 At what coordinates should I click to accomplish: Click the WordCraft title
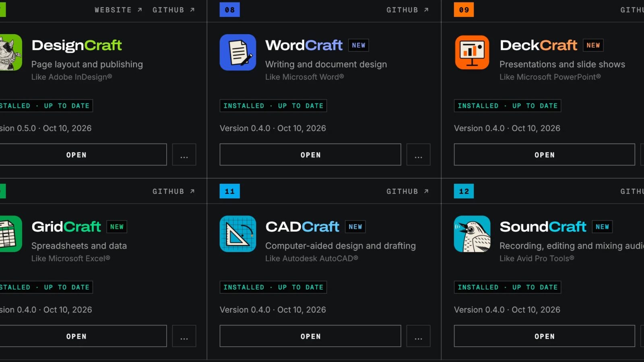tap(304, 45)
